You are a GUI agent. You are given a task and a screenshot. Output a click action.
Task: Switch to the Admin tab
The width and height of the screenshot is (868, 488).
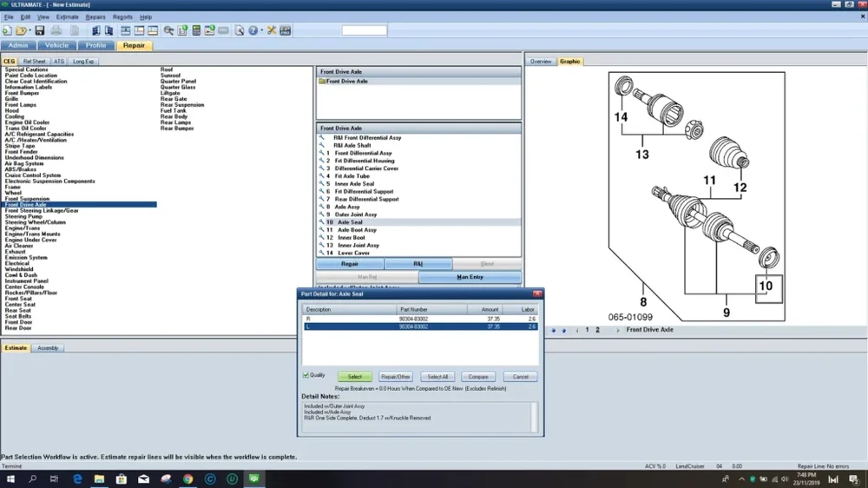point(18,45)
